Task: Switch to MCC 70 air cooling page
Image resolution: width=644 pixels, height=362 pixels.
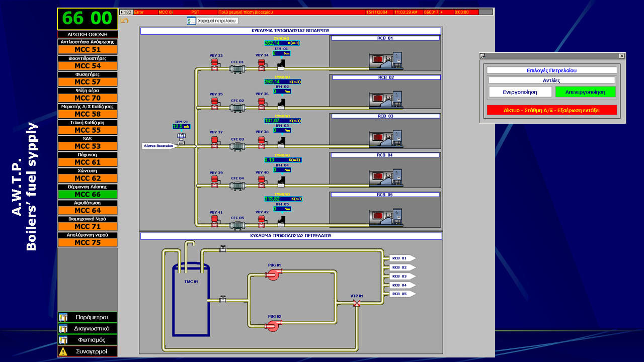Action: pyautogui.click(x=88, y=98)
